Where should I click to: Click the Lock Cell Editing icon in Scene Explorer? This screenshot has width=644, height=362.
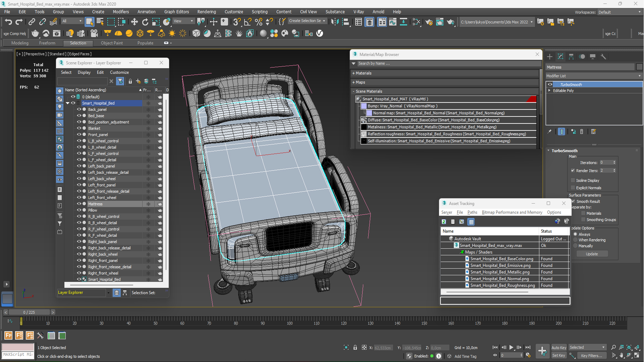coord(130,81)
